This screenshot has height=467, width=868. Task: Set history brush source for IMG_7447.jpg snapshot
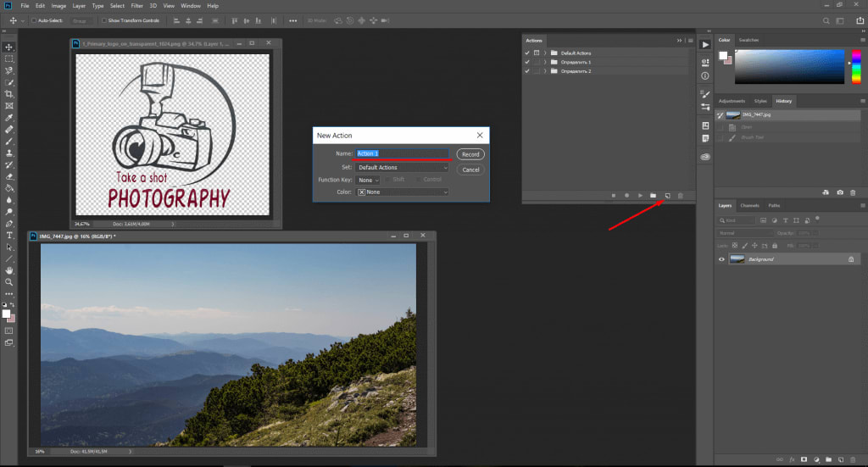tap(721, 115)
